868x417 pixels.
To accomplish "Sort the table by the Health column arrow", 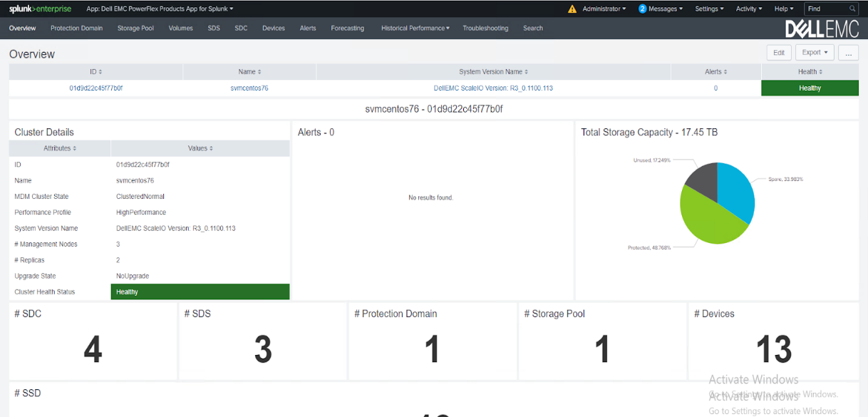I will (821, 71).
